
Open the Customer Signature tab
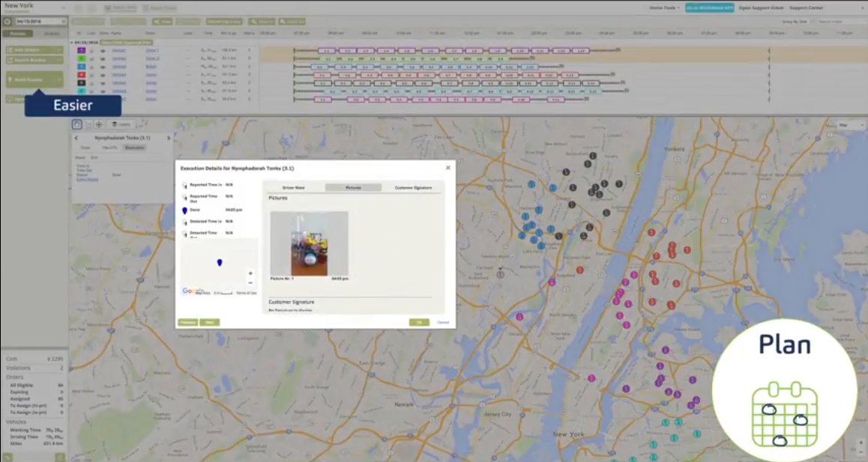tap(413, 187)
